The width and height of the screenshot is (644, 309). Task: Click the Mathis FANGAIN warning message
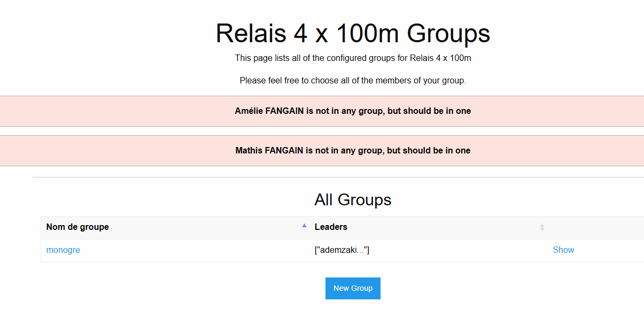(353, 151)
